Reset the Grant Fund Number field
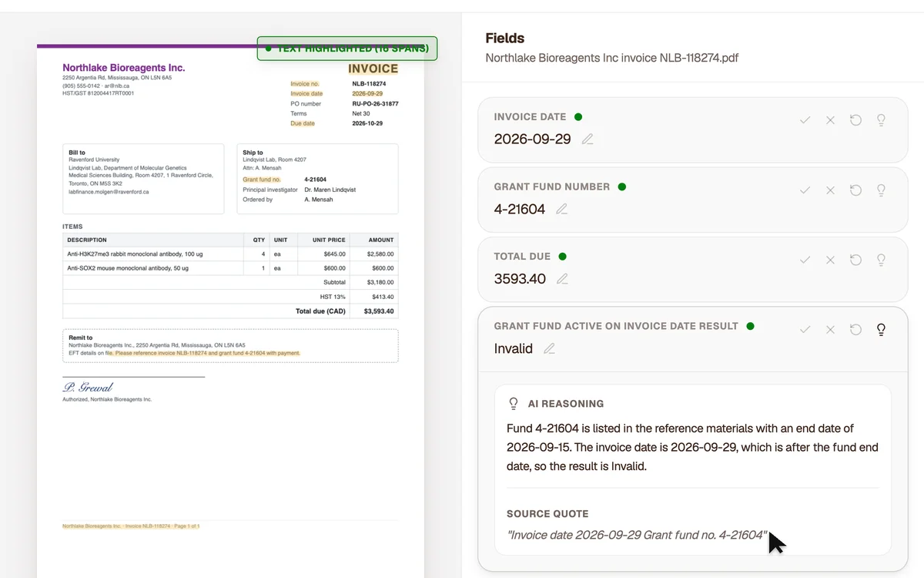This screenshot has height=578, width=924. pos(855,190)
